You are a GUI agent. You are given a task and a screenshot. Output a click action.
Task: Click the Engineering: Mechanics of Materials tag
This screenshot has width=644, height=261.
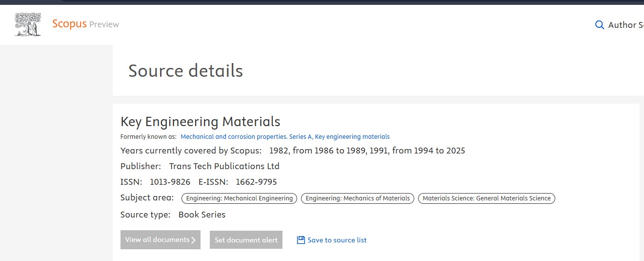tap(358, 198)
